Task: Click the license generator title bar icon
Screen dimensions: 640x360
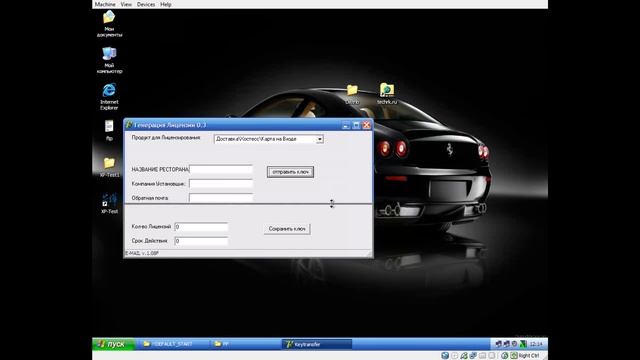Action: [129, 124]
